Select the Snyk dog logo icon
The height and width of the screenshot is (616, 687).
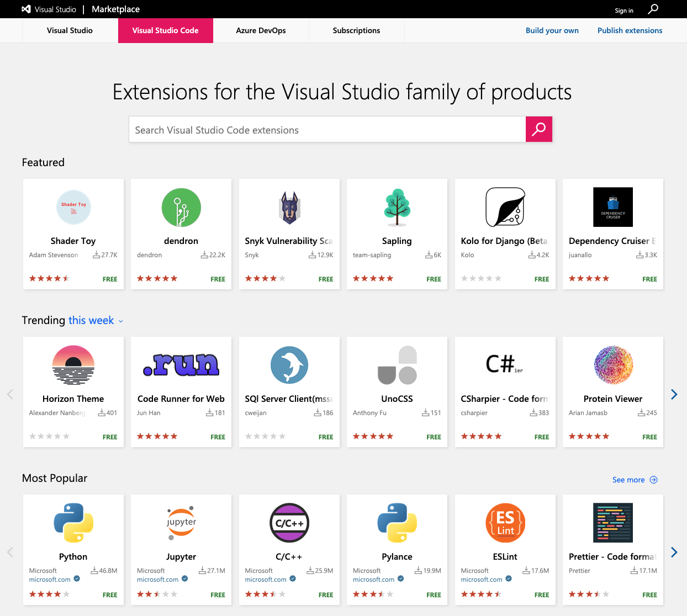(289, 208)
